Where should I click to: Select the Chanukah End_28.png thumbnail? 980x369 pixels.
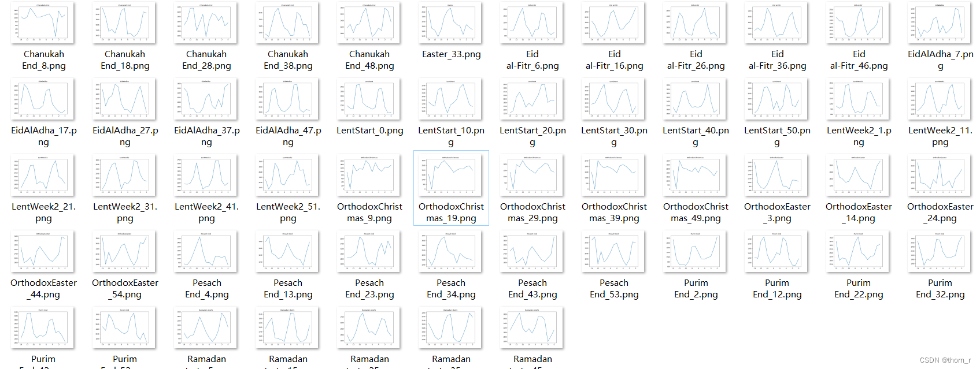tap(206, 23)
